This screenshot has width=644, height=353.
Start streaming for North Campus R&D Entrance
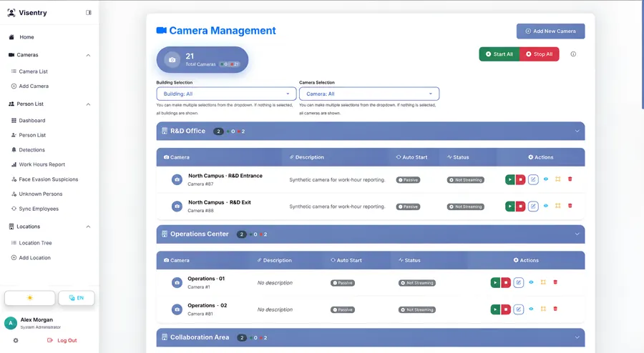point(510,179)
